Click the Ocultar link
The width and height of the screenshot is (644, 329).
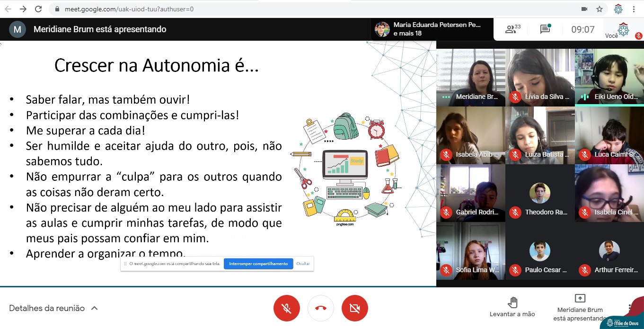pyautogui.click(x=303, y=264)
